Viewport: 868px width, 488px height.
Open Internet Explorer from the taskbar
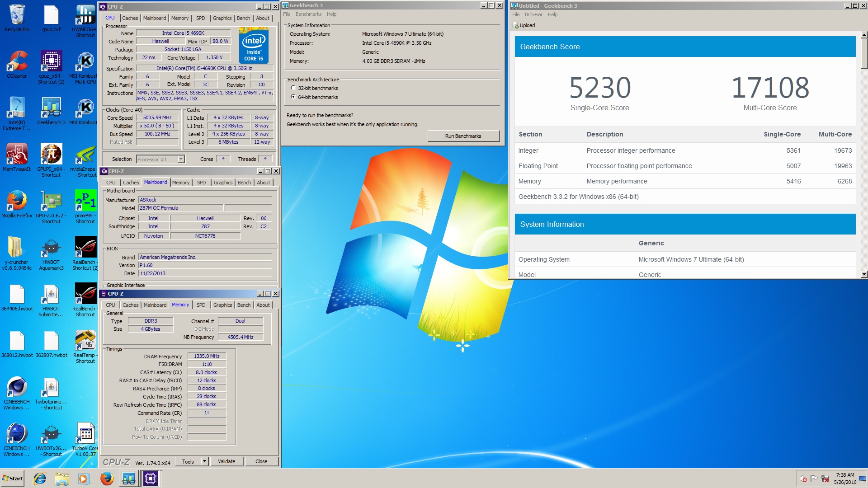40,479
